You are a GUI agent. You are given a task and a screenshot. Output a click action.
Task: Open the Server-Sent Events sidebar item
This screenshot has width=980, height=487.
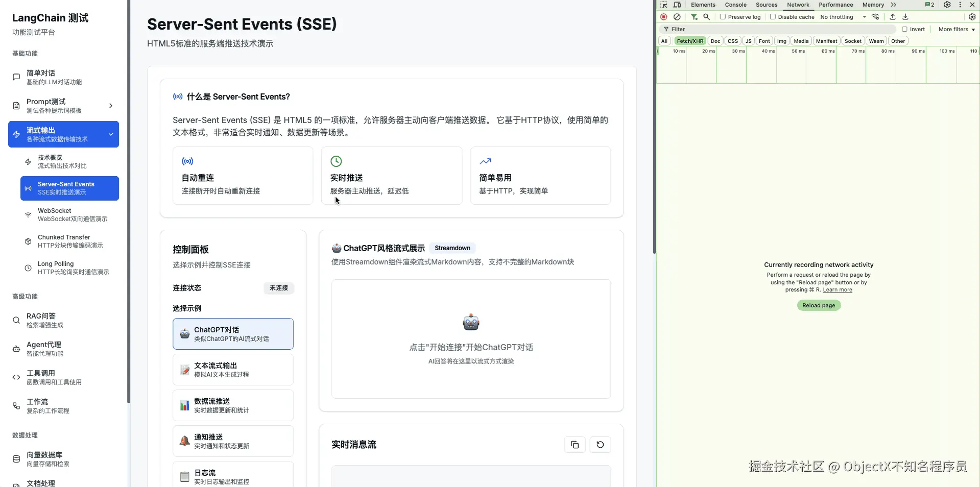click(70, 188)
